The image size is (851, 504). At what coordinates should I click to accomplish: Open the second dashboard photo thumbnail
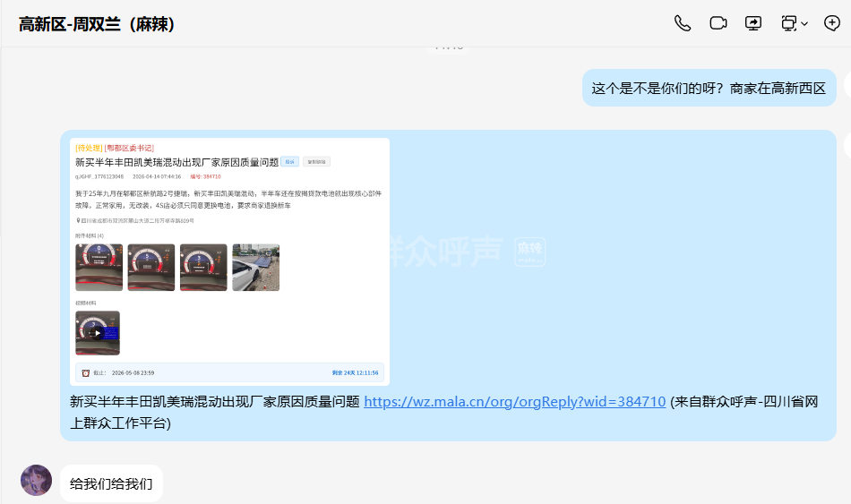[x=151, y=268]
